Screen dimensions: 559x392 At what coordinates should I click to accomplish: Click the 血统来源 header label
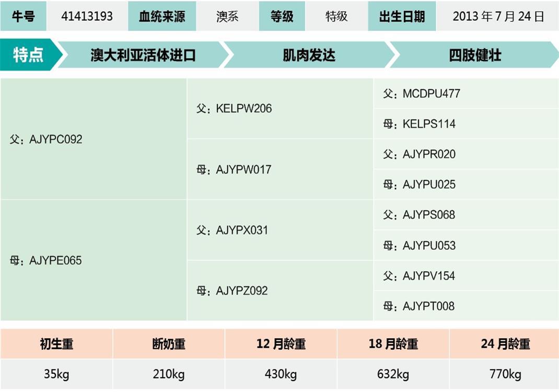162,16
